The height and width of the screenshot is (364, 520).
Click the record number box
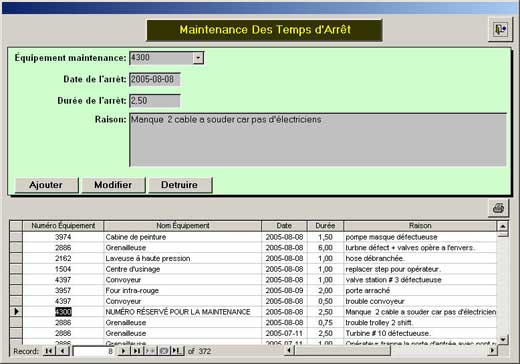(93, 351)
